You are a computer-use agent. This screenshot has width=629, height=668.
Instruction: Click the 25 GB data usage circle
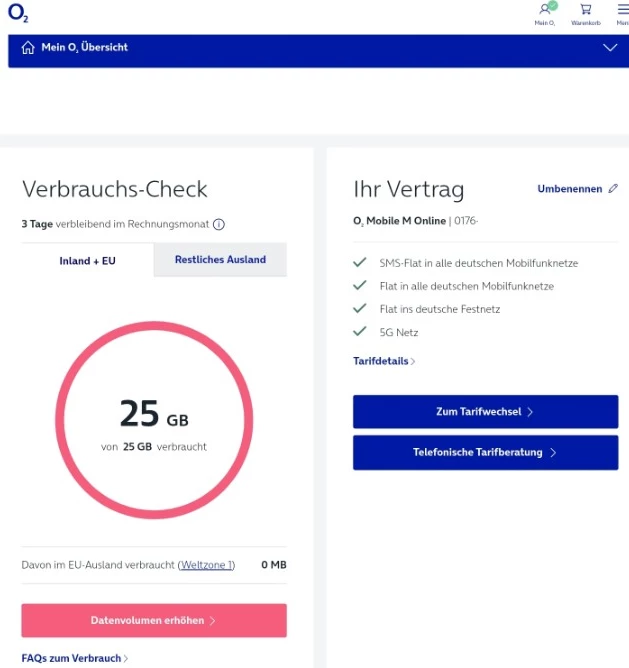pyautogui.click(x=154, y=420)
